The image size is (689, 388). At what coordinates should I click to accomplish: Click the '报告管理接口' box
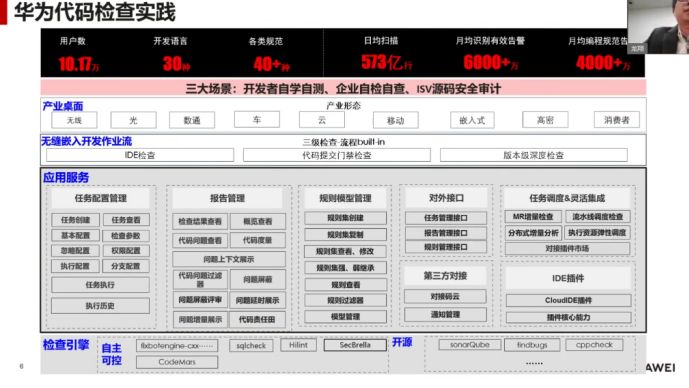[446, 232]
